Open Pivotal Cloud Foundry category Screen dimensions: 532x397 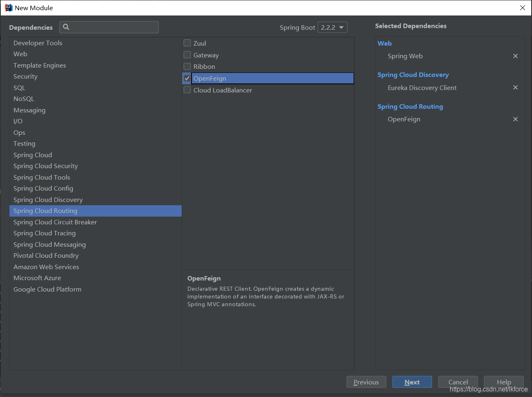pos(95,255)
